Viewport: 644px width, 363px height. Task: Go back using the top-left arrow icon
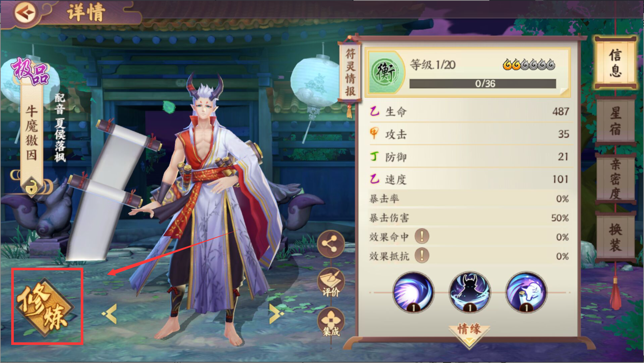pyautogui.click(x=25, y=13)
